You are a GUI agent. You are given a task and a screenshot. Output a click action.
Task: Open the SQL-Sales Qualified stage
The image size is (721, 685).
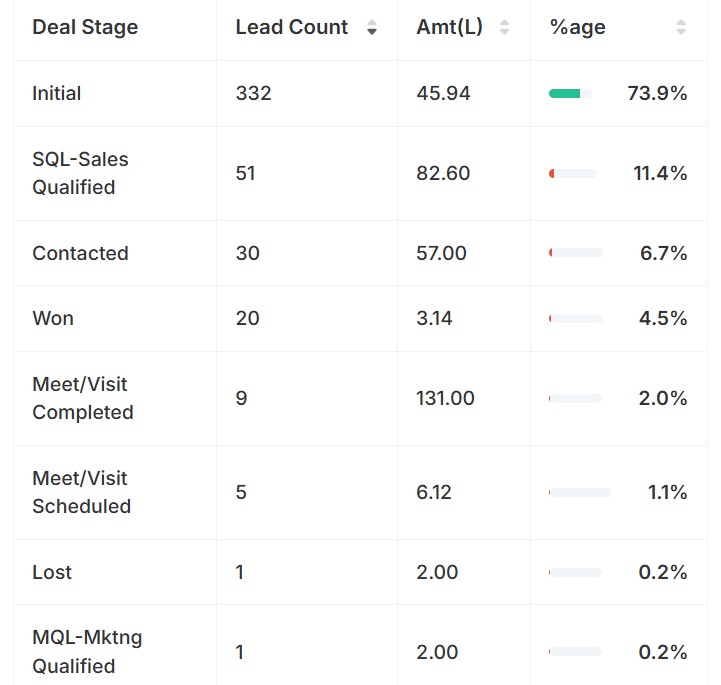coord(80,173)
